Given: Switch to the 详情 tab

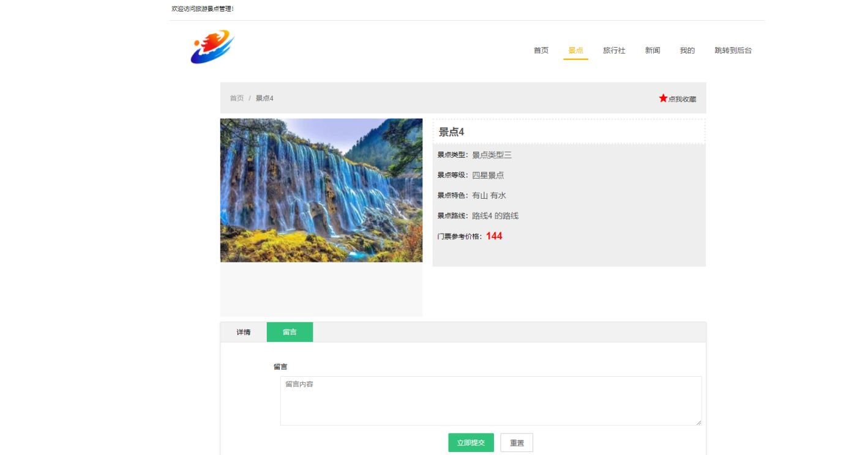Looking at the screenshot, I should (x=244, y=332).
